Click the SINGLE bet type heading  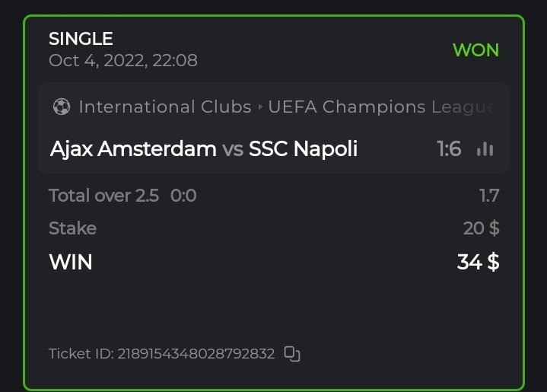tap(81, 39)
